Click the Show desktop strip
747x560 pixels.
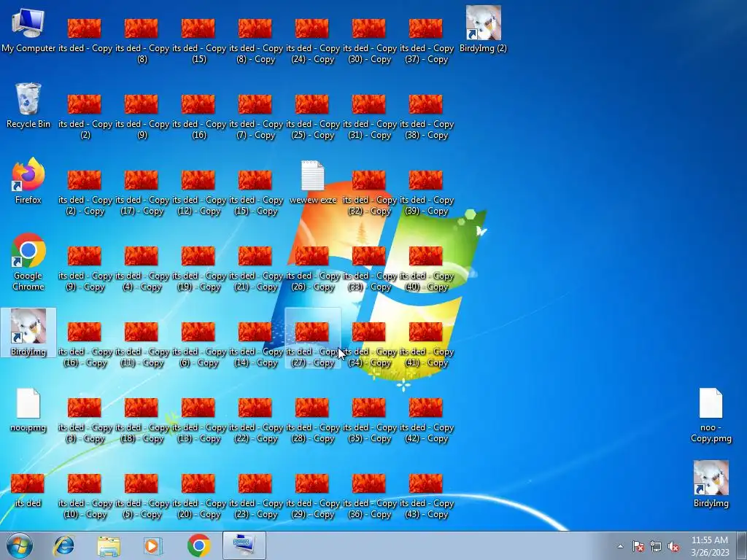coord(742,545)
